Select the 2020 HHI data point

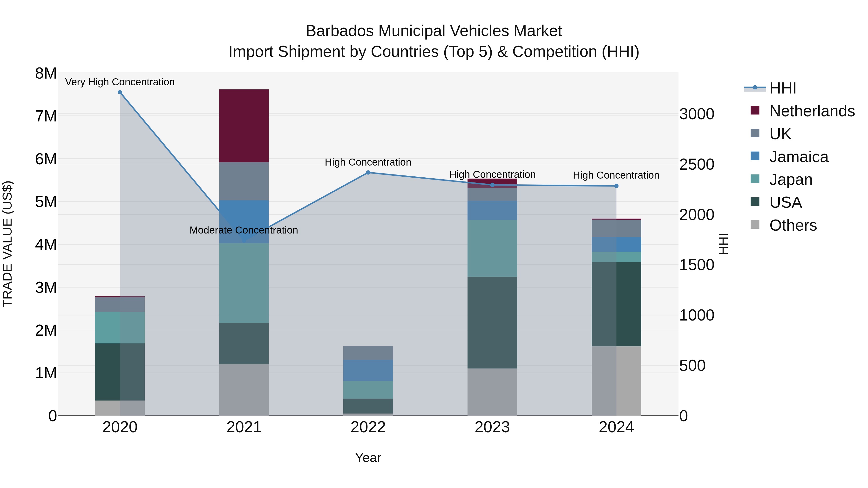(120, 92)
